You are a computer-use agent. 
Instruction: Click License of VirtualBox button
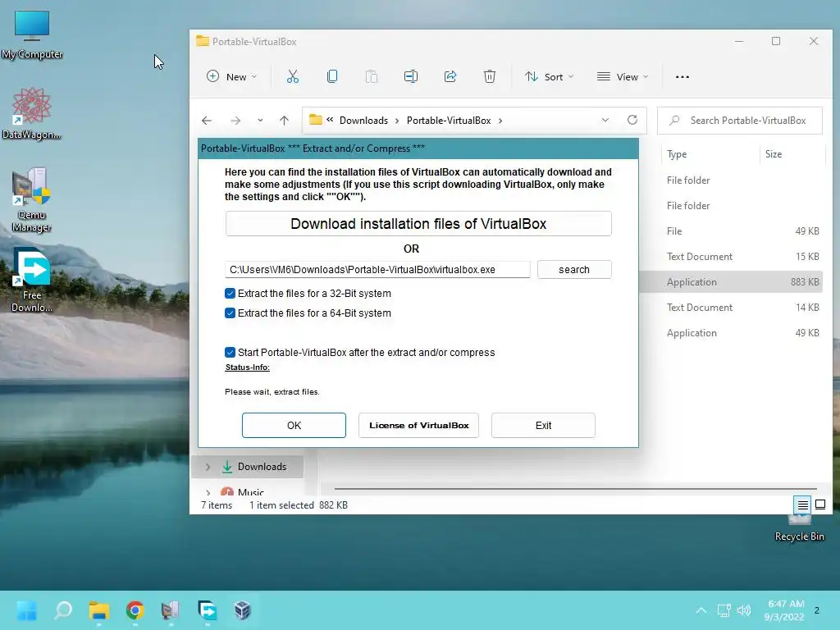tap(419, 426)
